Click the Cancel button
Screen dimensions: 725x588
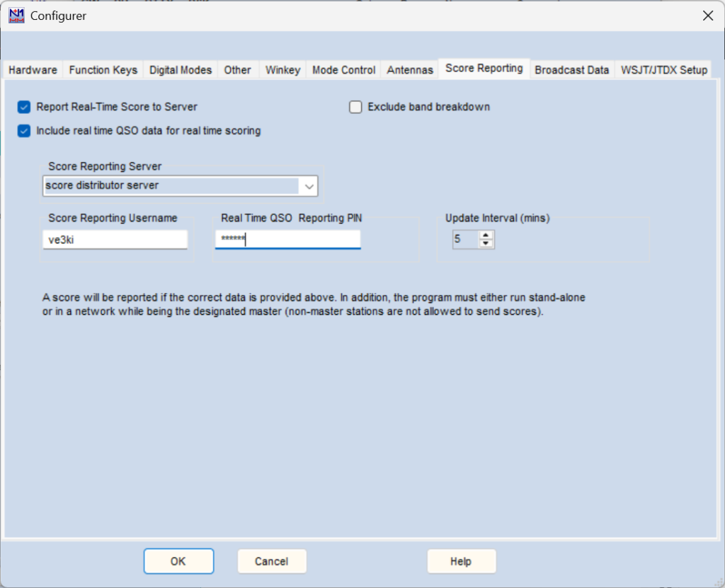272,561
